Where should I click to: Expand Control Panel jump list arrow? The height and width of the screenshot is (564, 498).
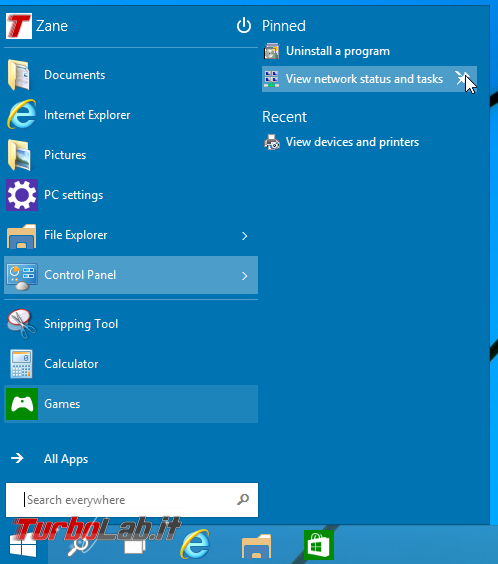pos(245,276)
